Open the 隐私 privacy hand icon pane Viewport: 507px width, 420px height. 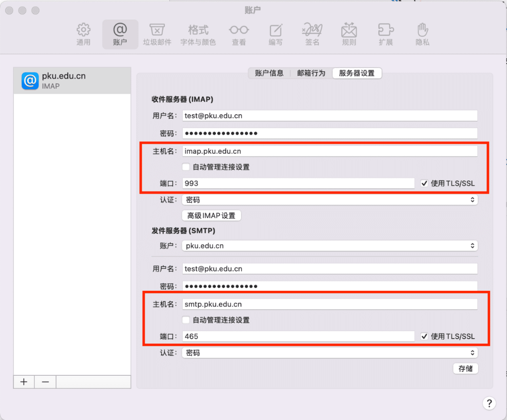point(422,34)
